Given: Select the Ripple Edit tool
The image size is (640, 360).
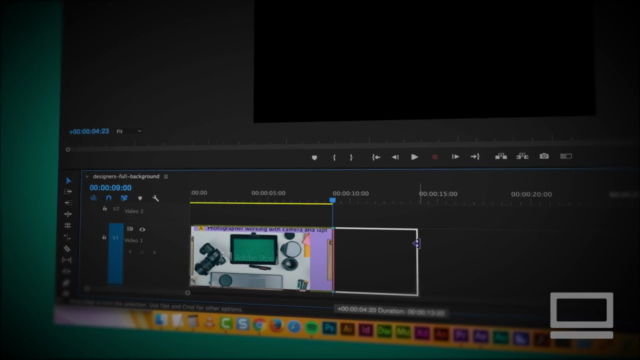Looking at the screenshot, I should tap(68, 214).
